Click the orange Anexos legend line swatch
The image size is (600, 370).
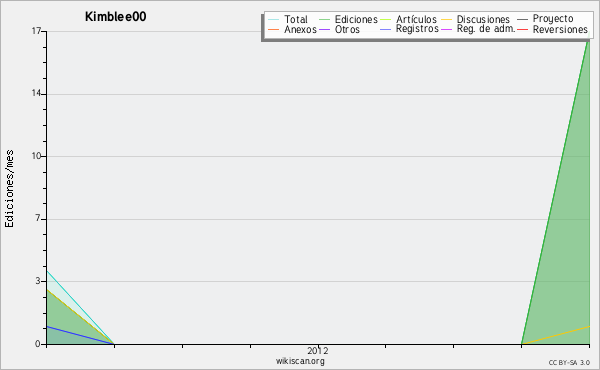point(274,29)
